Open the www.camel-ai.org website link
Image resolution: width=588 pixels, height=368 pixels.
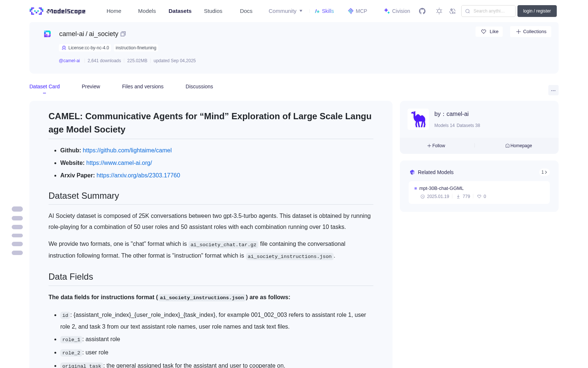click(119, 163)
